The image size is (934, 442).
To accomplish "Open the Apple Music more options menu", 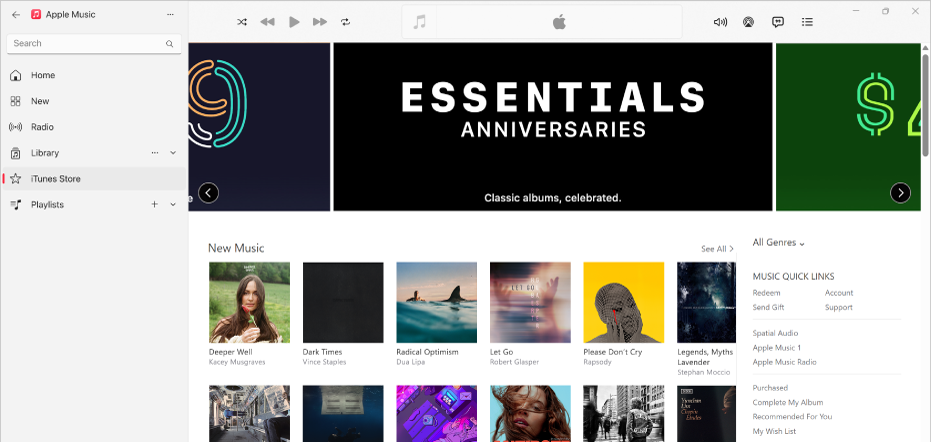I will (x=170, y=14).
